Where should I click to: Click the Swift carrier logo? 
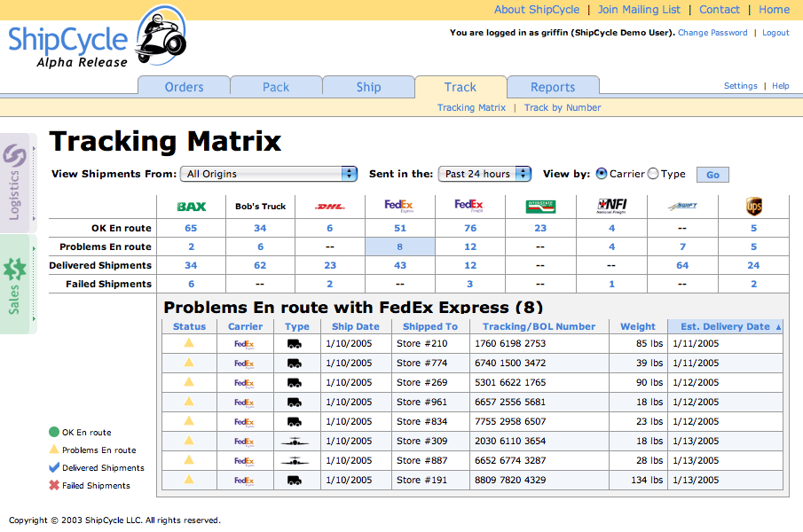click(682, 206)
